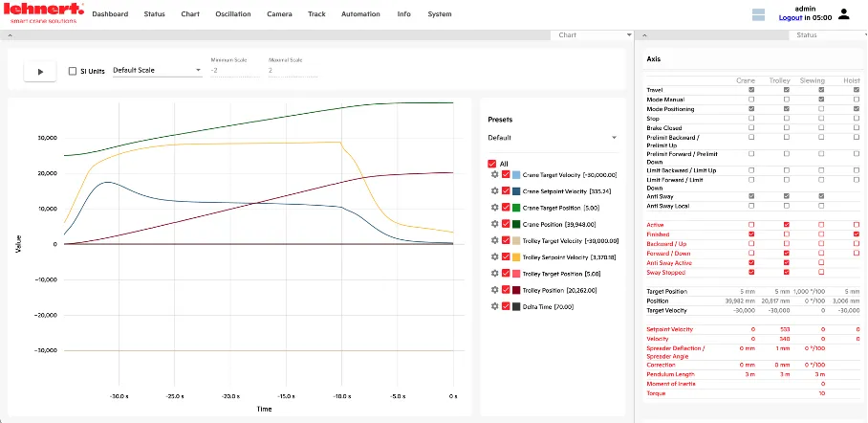
Task: Open the Camera menu item
Action: (x=279, y=13)
